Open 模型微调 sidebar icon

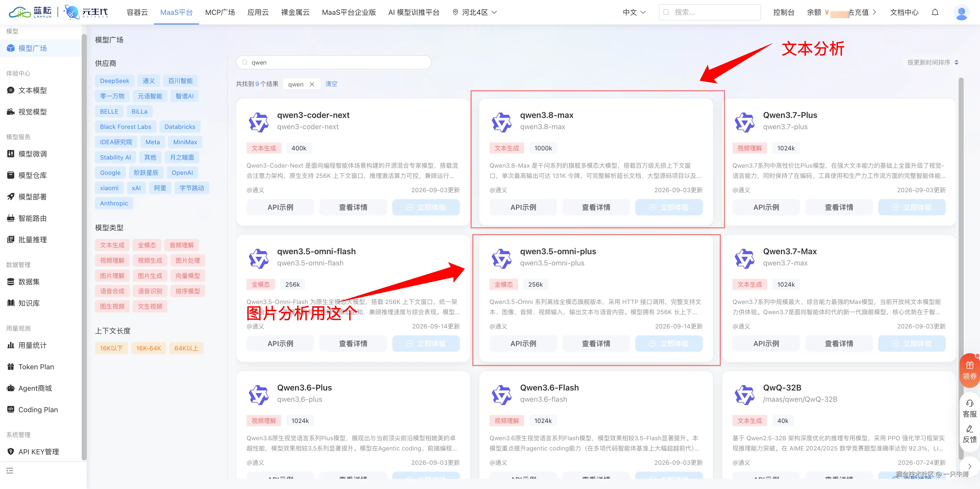[11, 154]
